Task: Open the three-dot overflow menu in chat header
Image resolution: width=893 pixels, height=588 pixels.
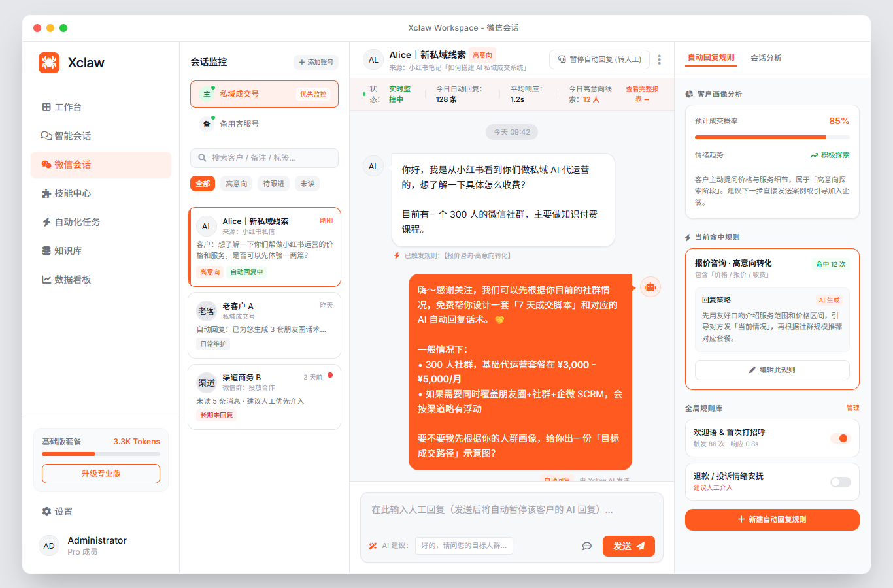Action: (x=659, y=59)
